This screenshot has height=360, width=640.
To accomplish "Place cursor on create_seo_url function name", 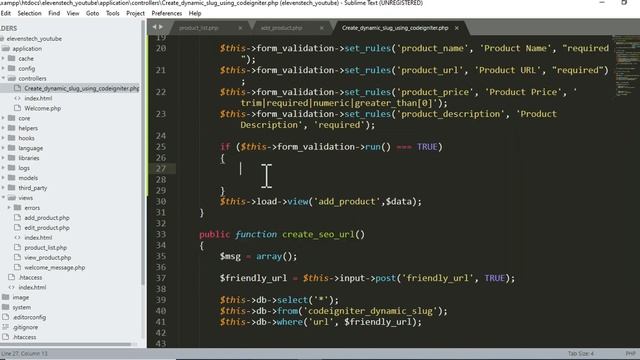I will click(318, 234).
